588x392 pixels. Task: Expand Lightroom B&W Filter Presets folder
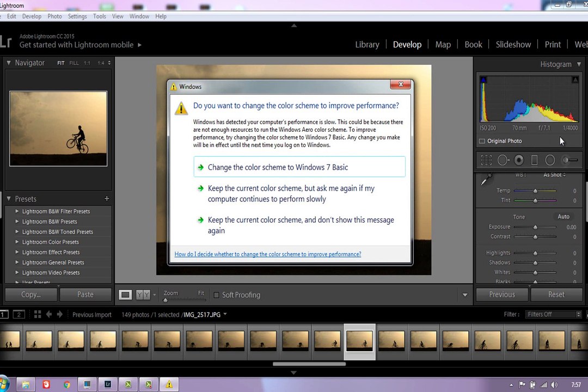(x=17, y=211)
